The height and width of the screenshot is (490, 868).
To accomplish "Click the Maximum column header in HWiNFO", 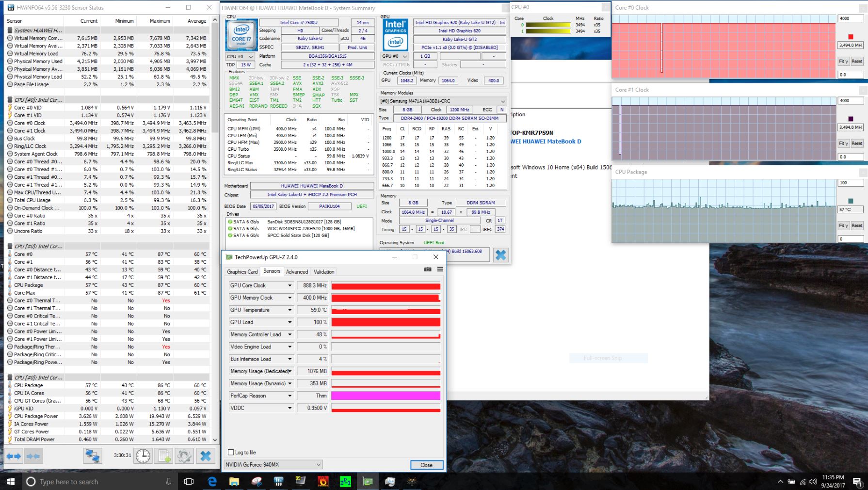I will [154, 21].
